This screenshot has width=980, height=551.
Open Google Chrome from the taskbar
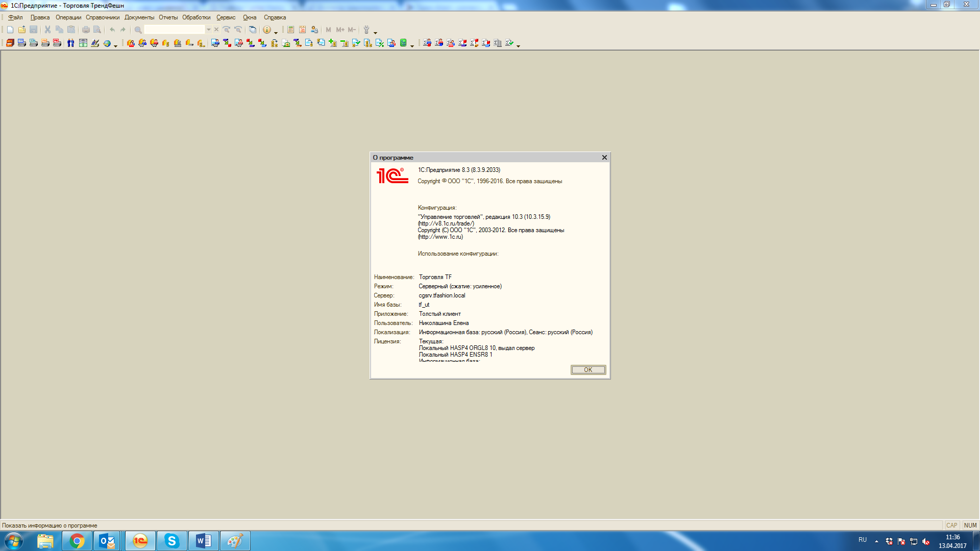point(77,541)
